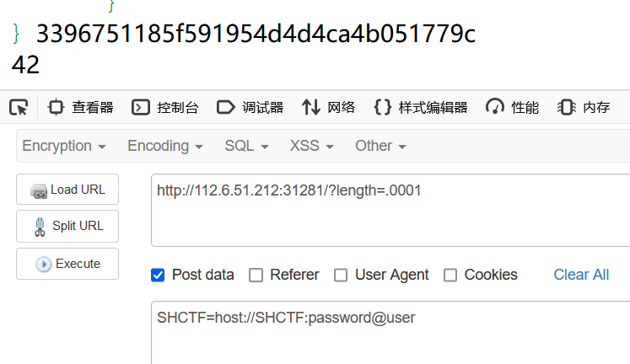Click the Split URL scissors button
The image size is (630, 364).
(x=67, y=226)
